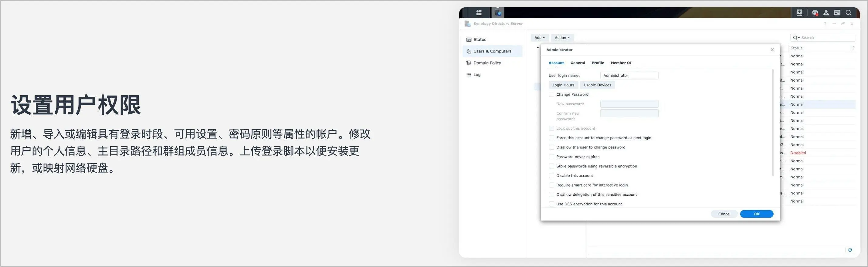Image resolution: width=868 pixels, height=267 pixels.
Task: Click the Login Hours button
Action: [x=563, y=85]
